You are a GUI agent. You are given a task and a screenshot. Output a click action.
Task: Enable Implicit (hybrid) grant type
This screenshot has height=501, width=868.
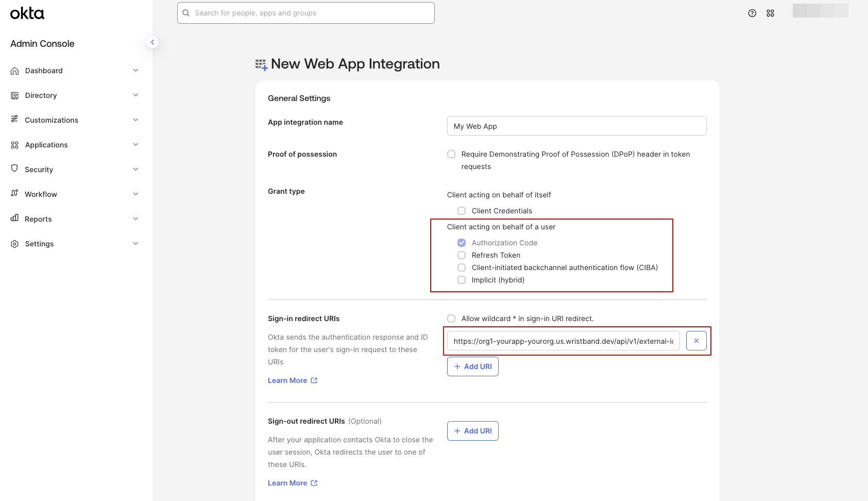[x=462, y=280]
